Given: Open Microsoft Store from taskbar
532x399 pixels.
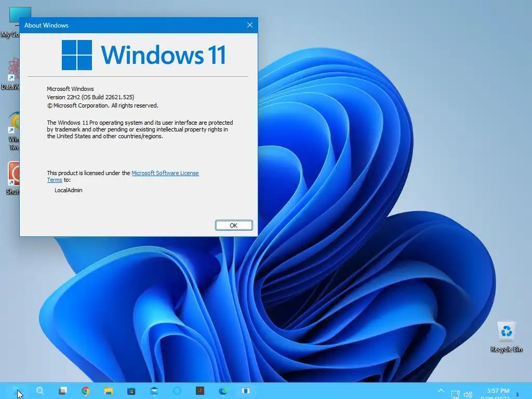Looking at the screenshot, I should pos(131,391).
